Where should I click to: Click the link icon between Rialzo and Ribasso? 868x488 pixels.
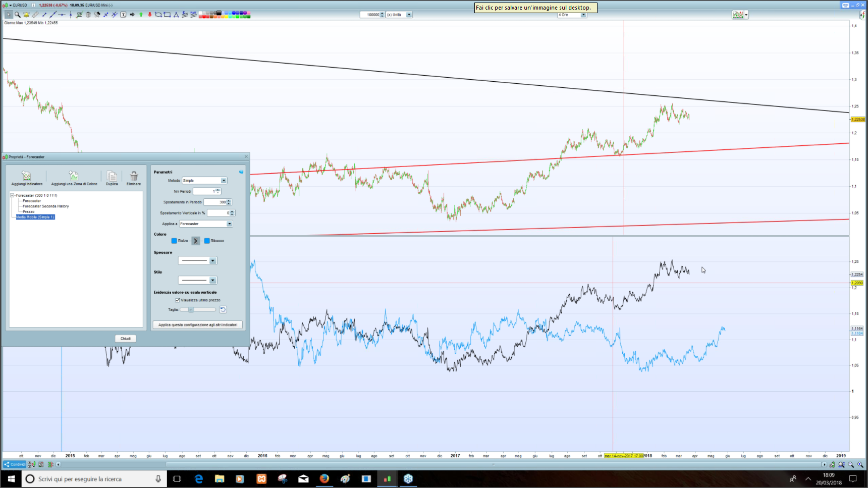click(196, 241)
